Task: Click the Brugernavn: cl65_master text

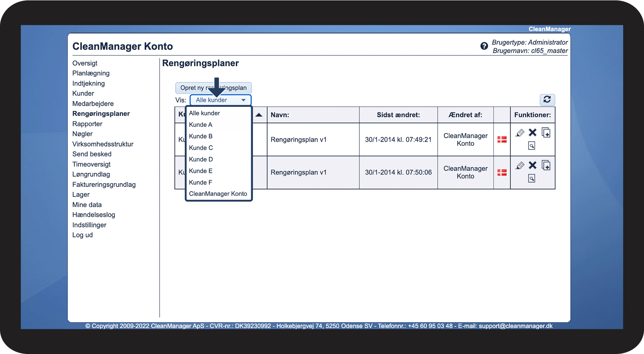Action: click(530, 51)
